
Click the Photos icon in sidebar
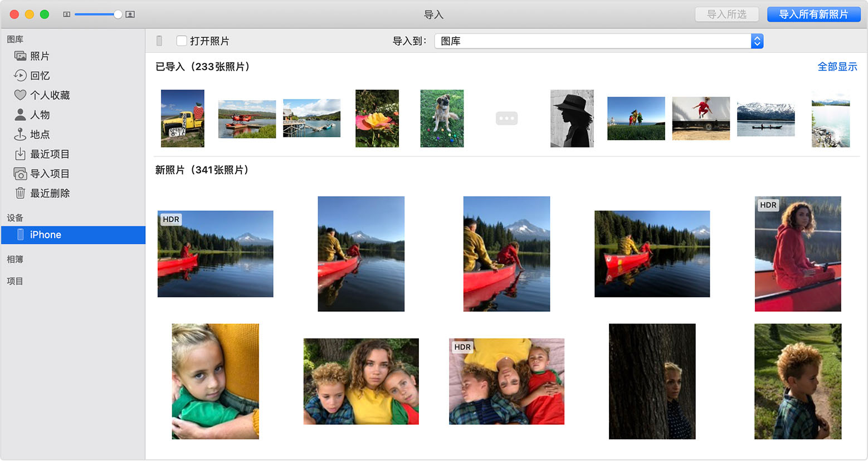click(x=20, y=56)
